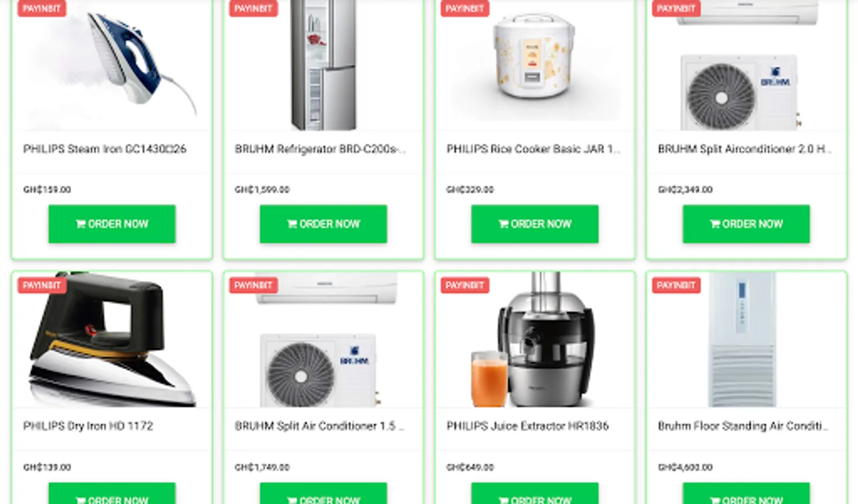Click the PAYINBIT badge on the rice cooker
This screenshot has height=504, width=858.
[x=465, y=8]
